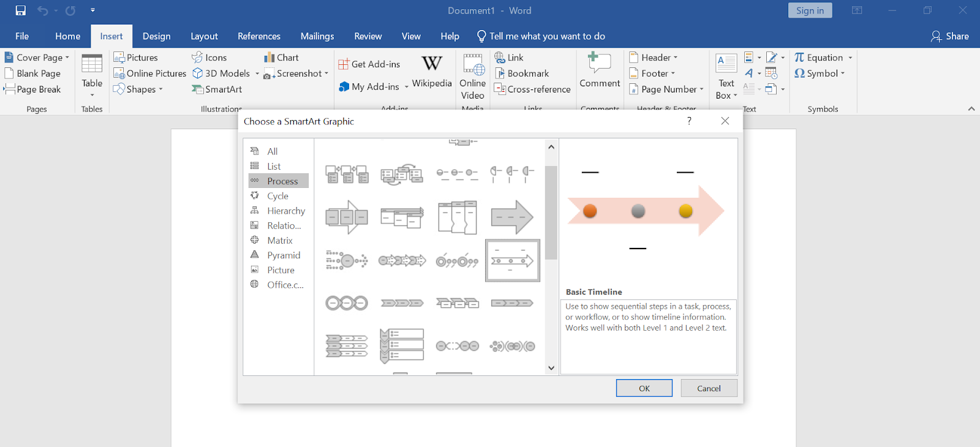Insert a Cross-reference
Viewport: 980px width, 447px height.
(532, 89)
